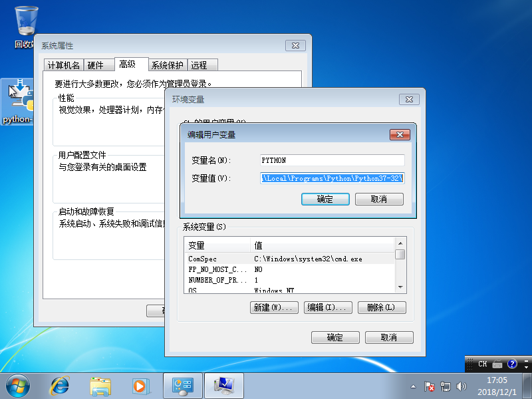
Task: Select the System Properties taskbar button
Action: (224, 386)
